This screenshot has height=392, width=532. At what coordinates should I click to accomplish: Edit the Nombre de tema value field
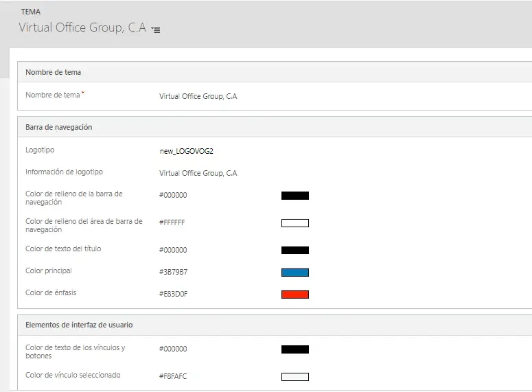[x=198, y=97]
